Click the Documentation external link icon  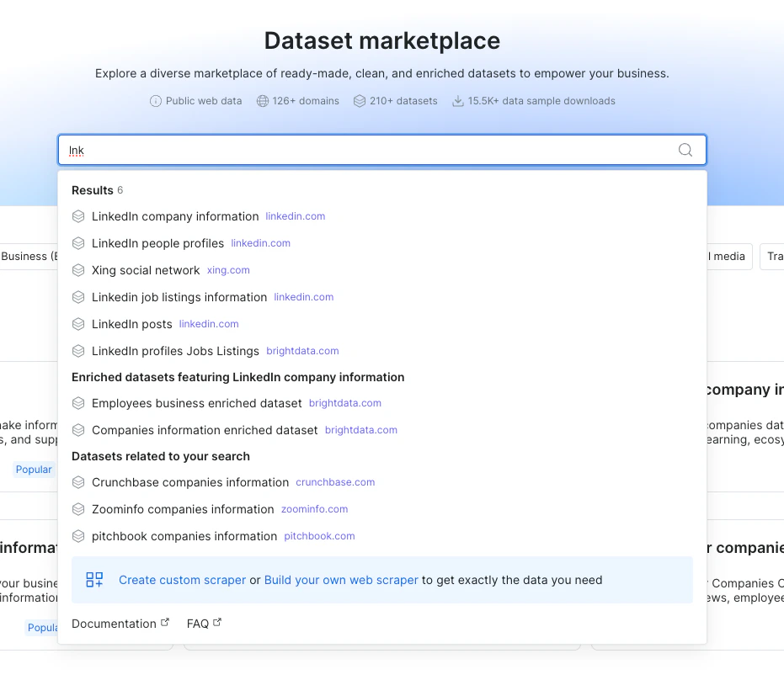pos(165,623)
